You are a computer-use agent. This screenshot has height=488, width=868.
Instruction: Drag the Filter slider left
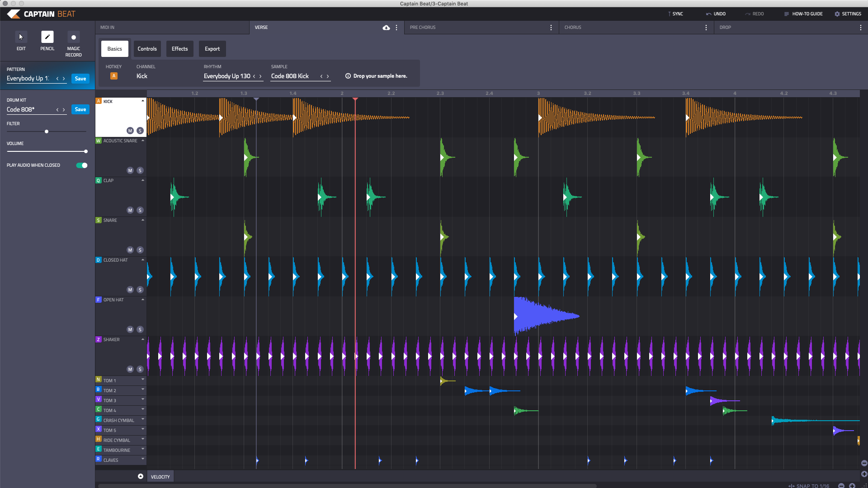click(47, 131)
